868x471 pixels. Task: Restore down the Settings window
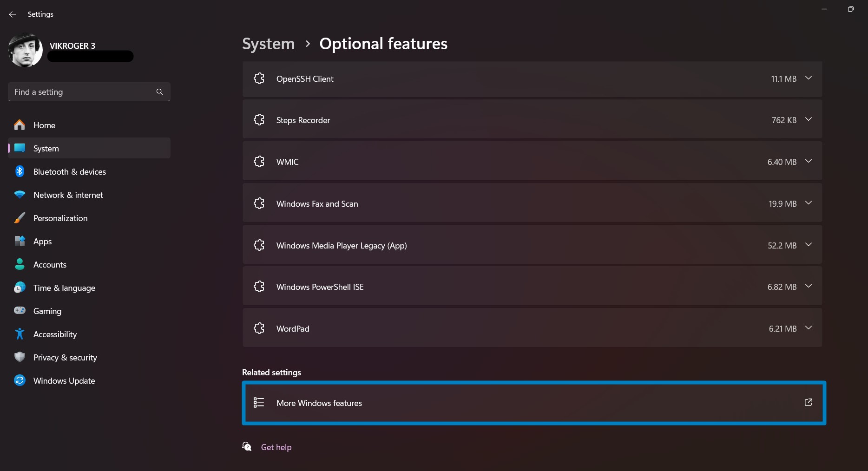pyautogui.click(x=850, y=9)
